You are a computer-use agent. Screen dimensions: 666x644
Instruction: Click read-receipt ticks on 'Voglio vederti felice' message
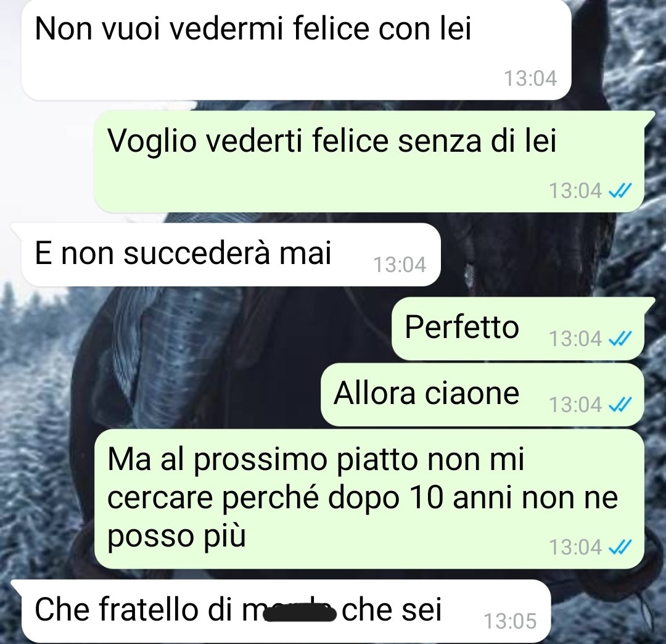click(x=620, y=191)
